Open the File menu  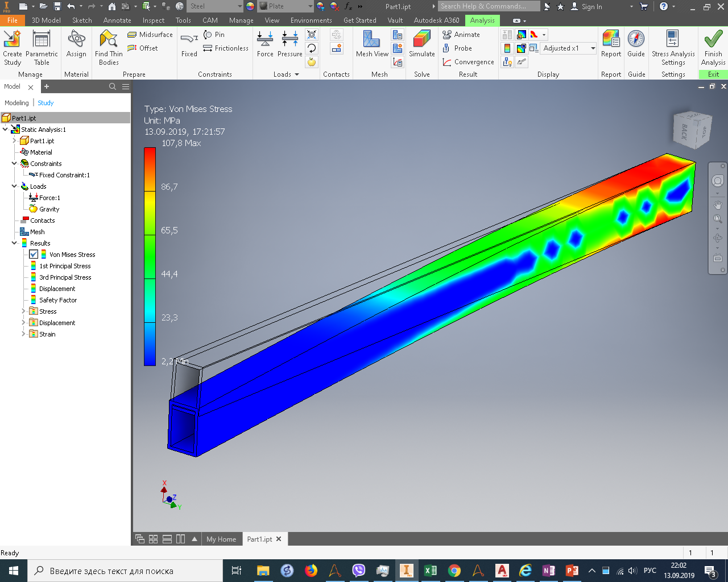pyautogui.click(x=13, y=20)
